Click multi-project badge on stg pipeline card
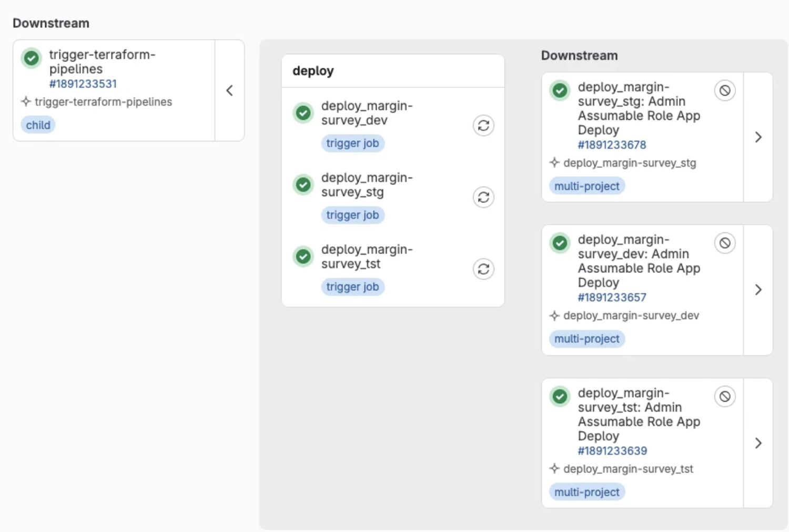The image size is (789, 532). [586, 186]
